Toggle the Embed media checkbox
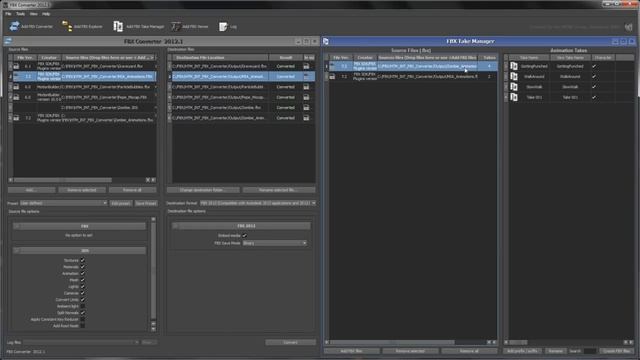Screen dimensions: 640x360 click(244, 236)
